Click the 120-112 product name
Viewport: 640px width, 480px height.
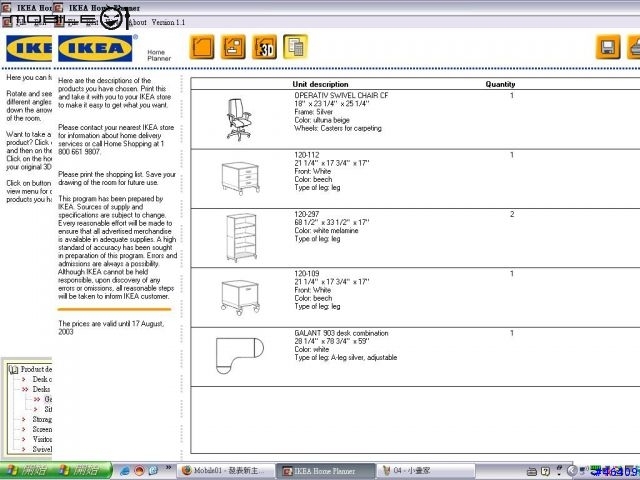[x=307, y=155]
